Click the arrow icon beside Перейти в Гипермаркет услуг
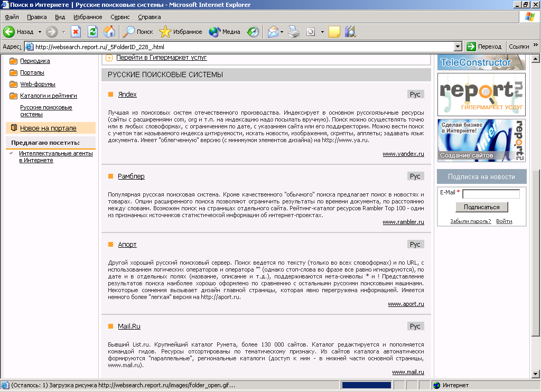Image resolution: width=541 pixels, height=392 pixels. click(109, 58)
